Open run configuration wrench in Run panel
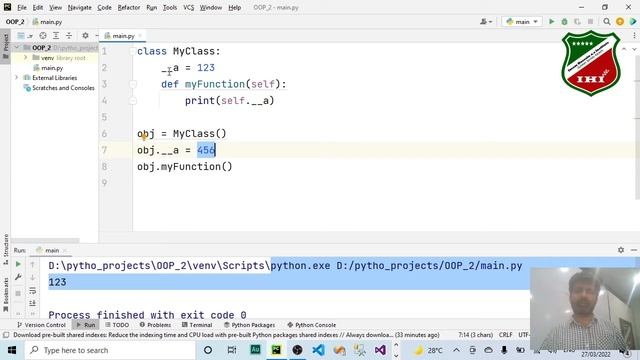 (18, 277)
